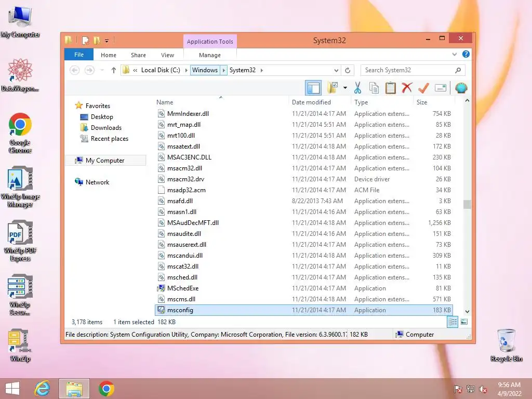
Task: Click System32 in the address bar
Action: pyautogui.click(x=242, y=70)
